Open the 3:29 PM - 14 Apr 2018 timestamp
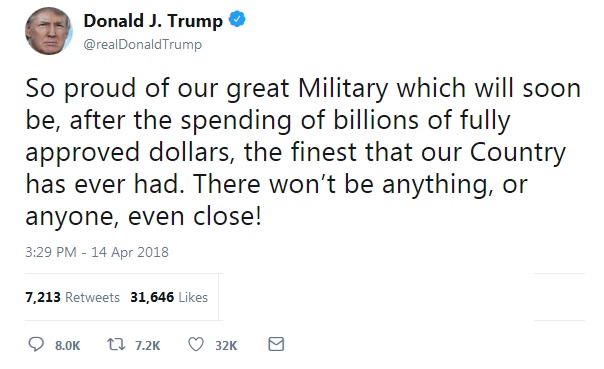The width and height of the screenshot is (604, 369). tap(97, 252)
